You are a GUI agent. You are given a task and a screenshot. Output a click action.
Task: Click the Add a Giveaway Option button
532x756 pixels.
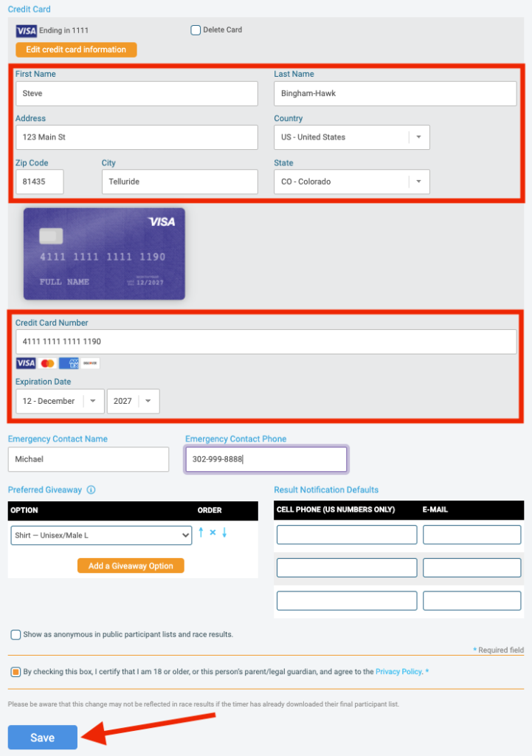coord(131,566)
